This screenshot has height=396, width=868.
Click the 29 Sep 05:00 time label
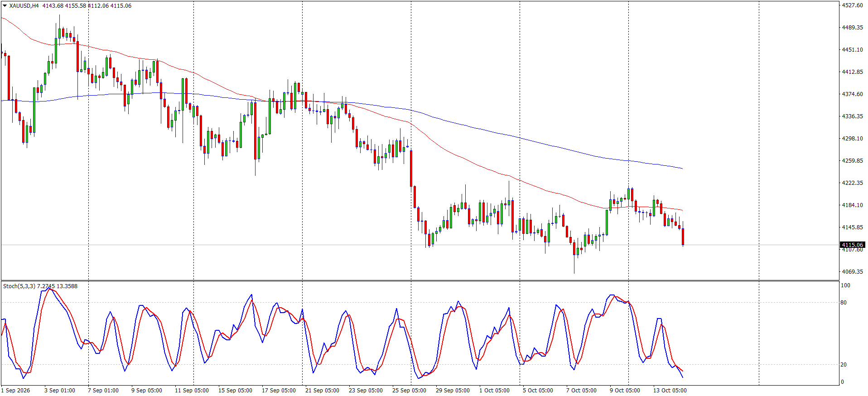pyautogui.click(x=453, y=391)
